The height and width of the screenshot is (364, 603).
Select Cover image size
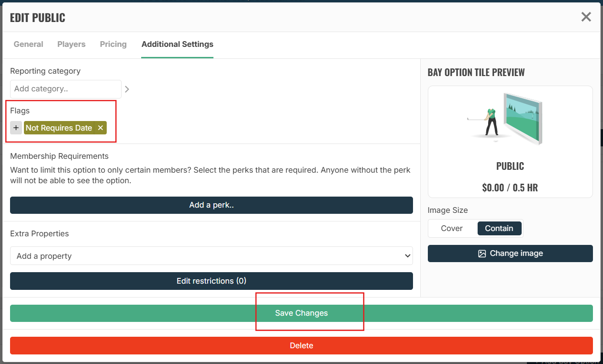(x=452, y=228)
